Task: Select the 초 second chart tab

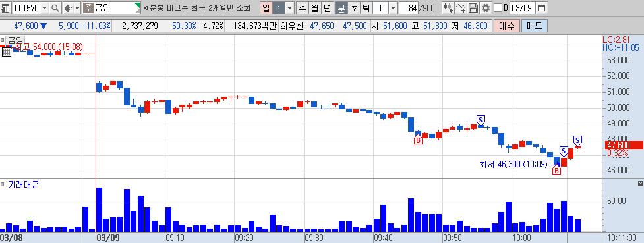Action: (x=353, y=7)
